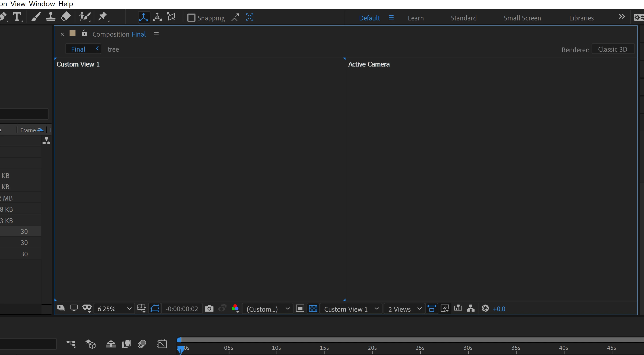644x355 pixels.
Task: Open the Window menu
Action: (42, 4)
